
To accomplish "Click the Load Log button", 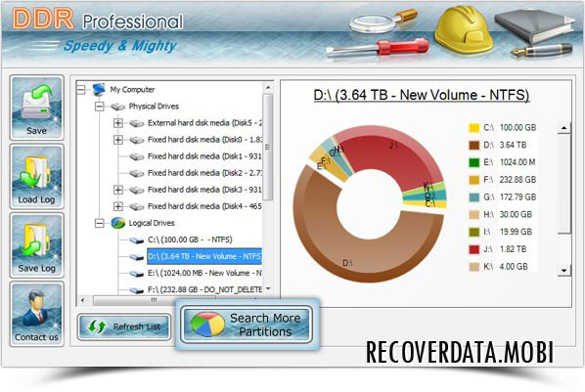I will click(x=36, y=177).
